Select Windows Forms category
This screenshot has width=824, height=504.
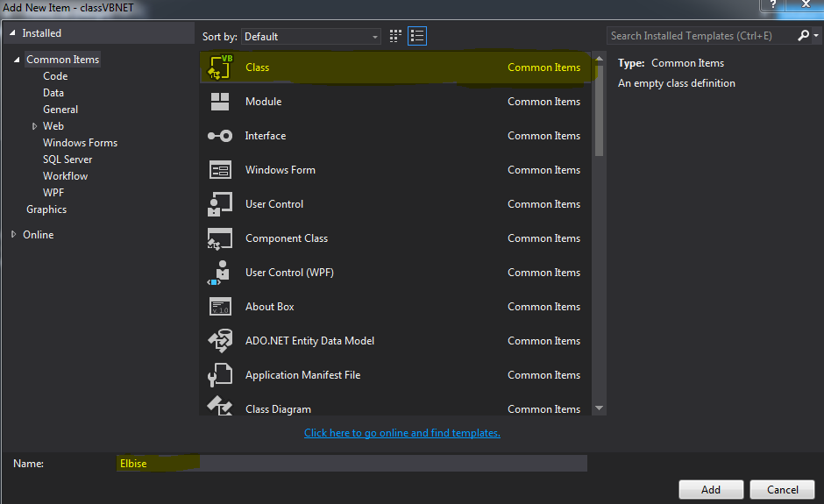pyautogui.click(x=80, y=142)
